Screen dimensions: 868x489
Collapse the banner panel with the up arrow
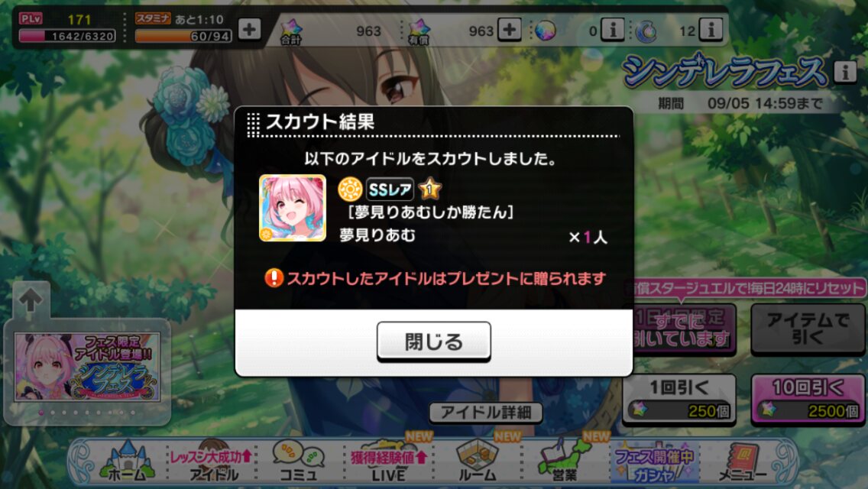pos(31,301)
